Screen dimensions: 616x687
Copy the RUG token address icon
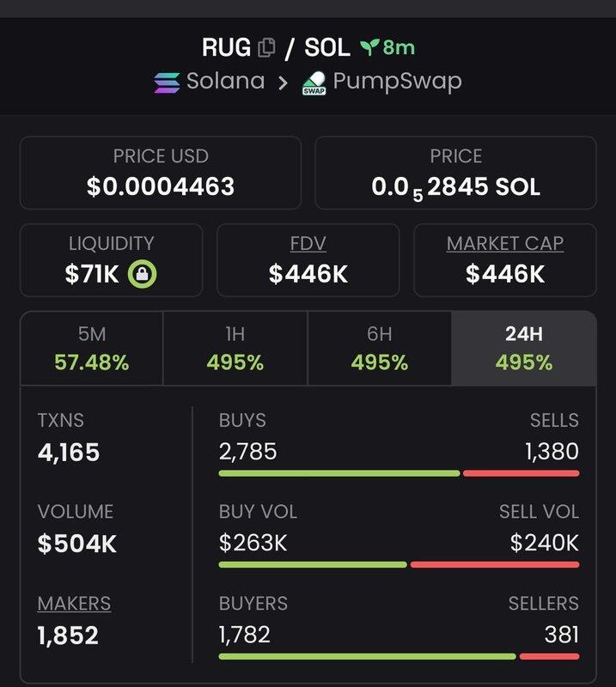(267, 47)
